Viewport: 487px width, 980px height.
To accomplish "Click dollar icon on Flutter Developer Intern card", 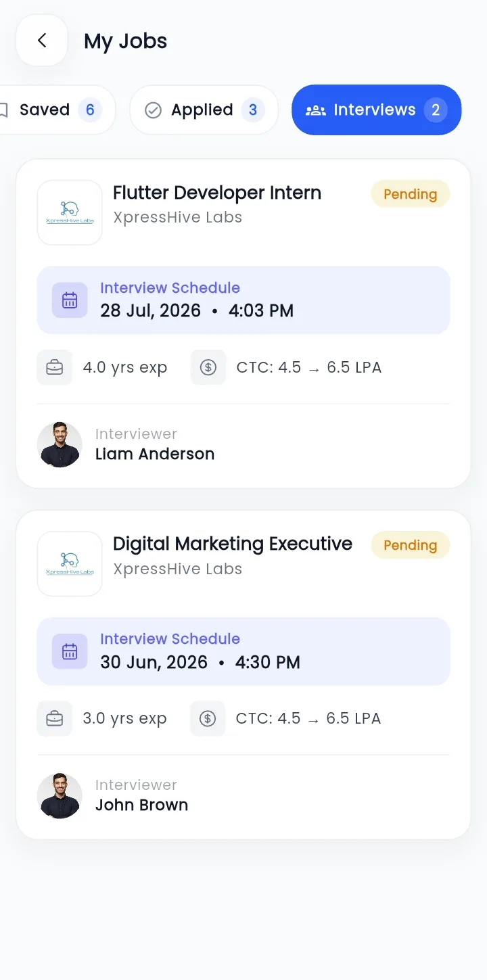I will (208, 367).
